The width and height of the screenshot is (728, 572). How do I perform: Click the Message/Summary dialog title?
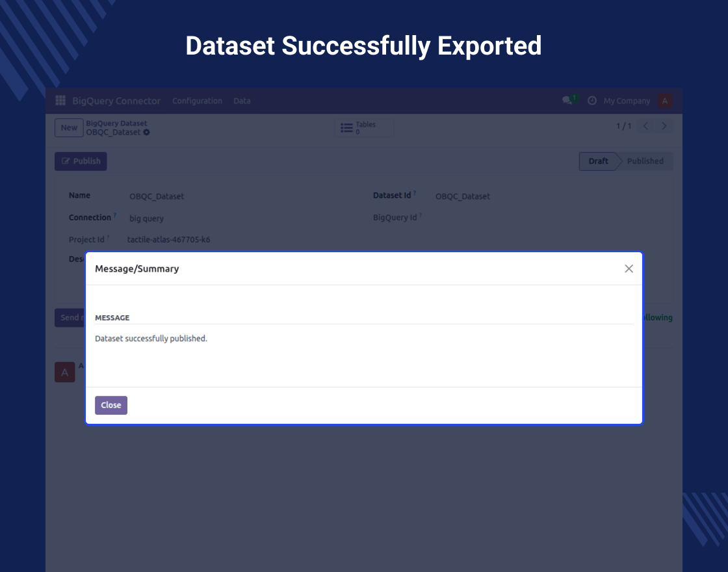point(137,269)
